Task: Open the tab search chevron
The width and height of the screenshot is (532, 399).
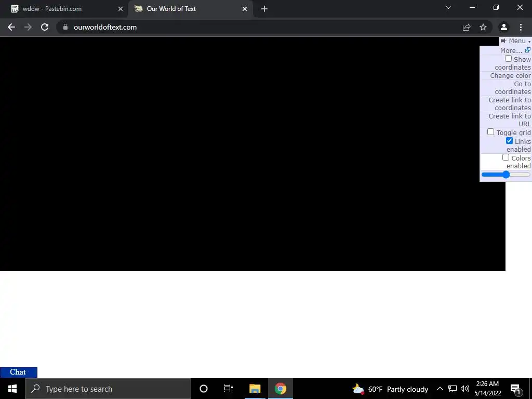Action: click(448, 7)
